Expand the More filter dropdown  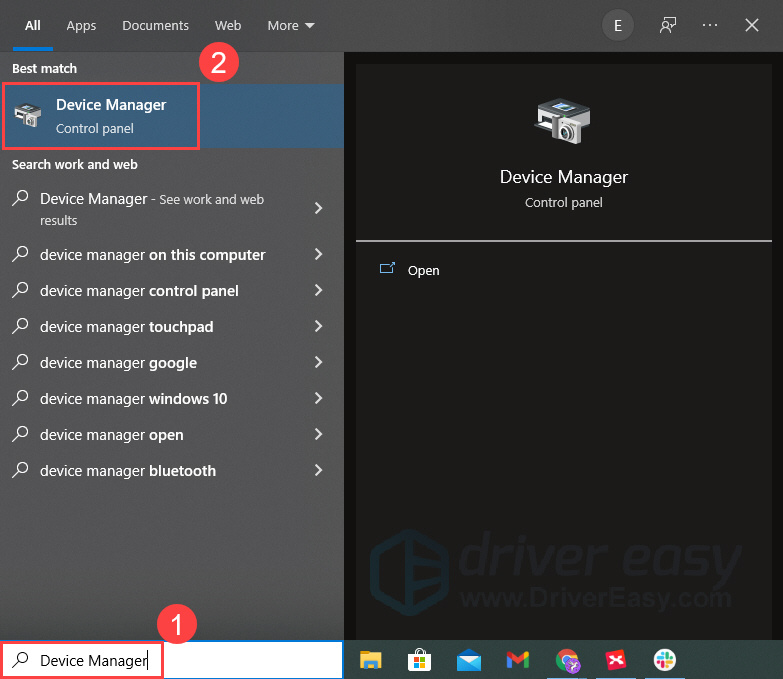(x=290, y=25)
